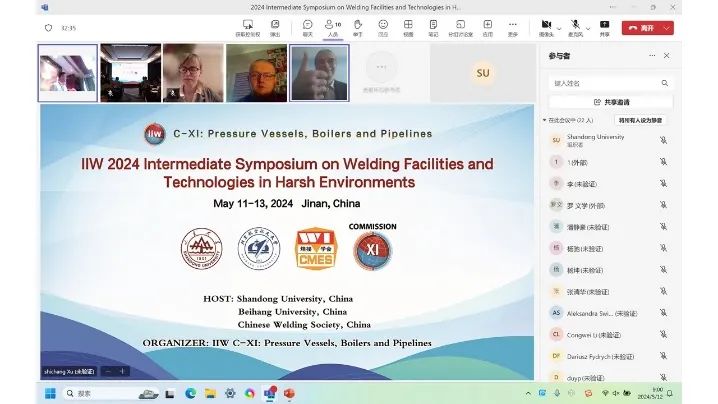
Task: Expand microphone device options arrow
Action: pos(588,28)
